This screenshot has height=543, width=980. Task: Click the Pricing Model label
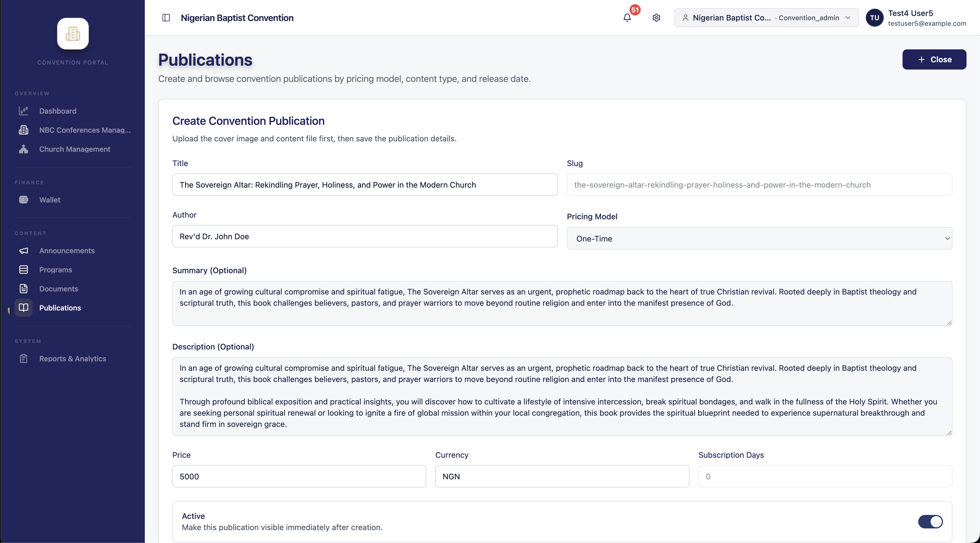coord(592,216)
